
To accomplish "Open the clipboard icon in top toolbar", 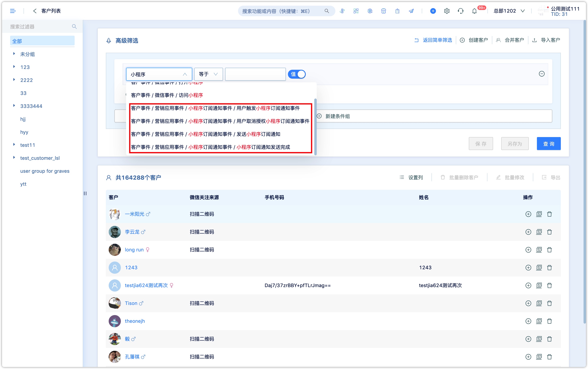I will pyautogui.click(x=397, y=11).
